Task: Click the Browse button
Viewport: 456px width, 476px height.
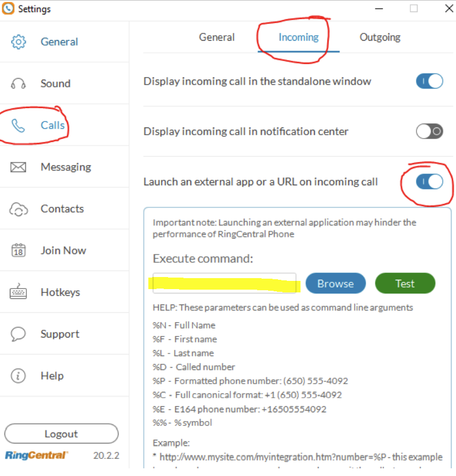Action: click(335, 283)
